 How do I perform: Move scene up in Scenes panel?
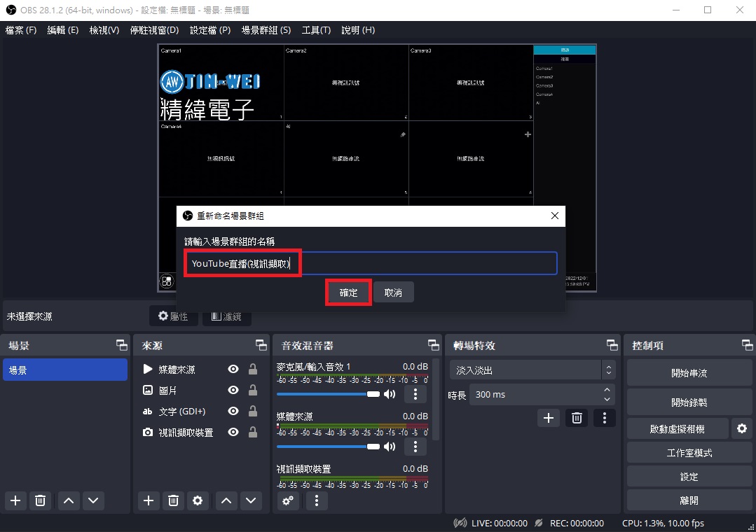coord(69,500)
